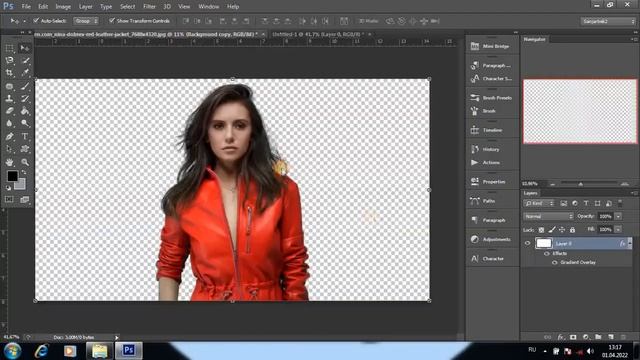Select the Hand tool

(x=9, y=162)
